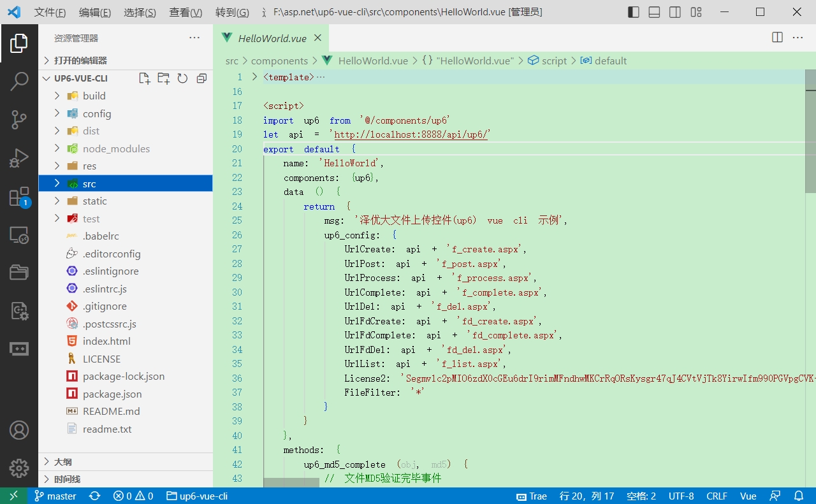
Task: Toggle the secondary sidebar layout button
Action: [x=674, y=12]
